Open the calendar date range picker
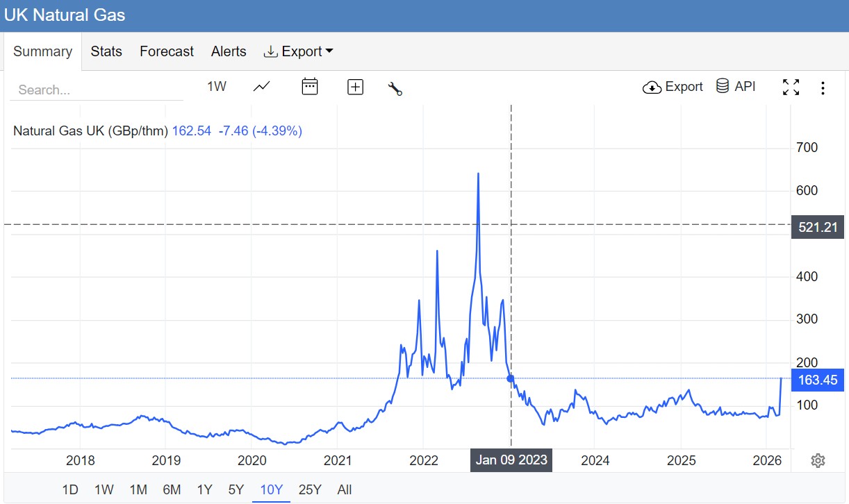The width and height of the screenshot is (849, 504). pos(309,87)
